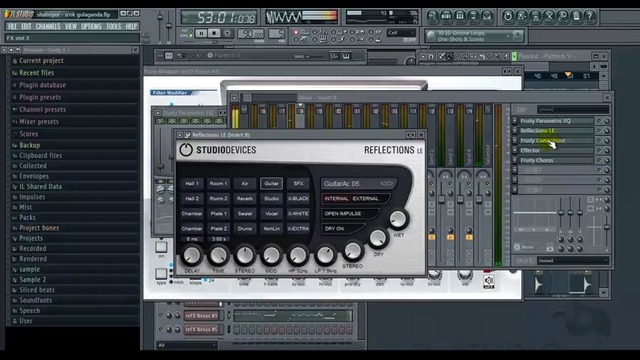
Task: Open Edit menu
Action: pos(26,27)
